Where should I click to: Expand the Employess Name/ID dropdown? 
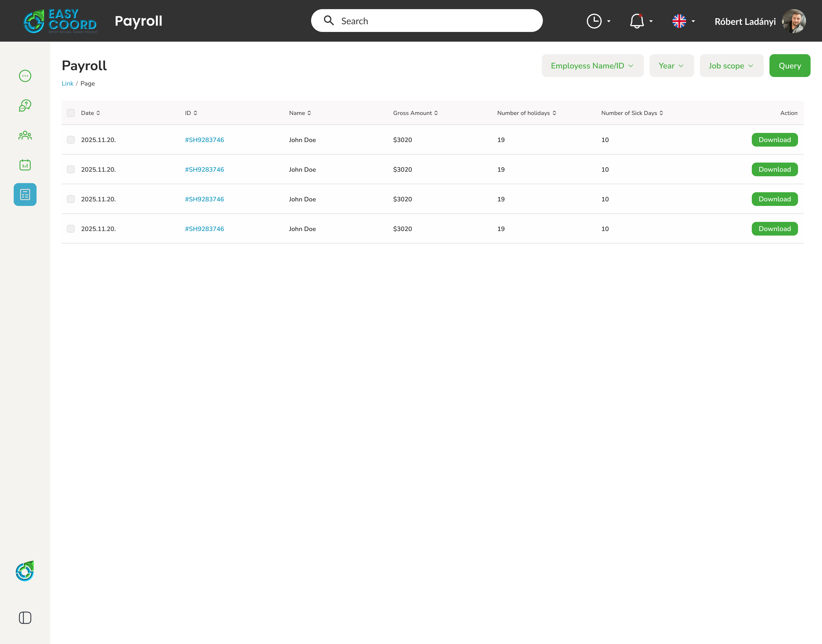pos(592,66)
